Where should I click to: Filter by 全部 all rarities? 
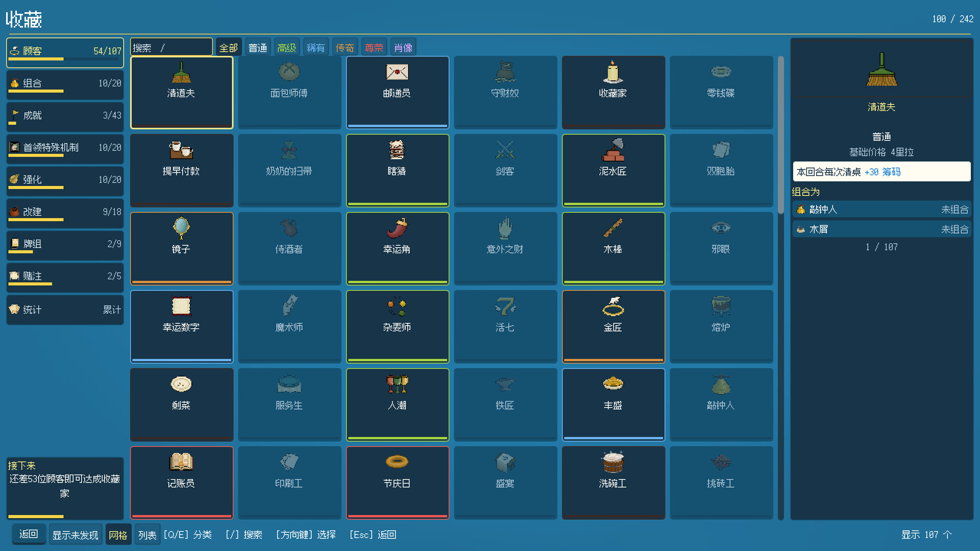pyautogui.click(x=229, y=47)
